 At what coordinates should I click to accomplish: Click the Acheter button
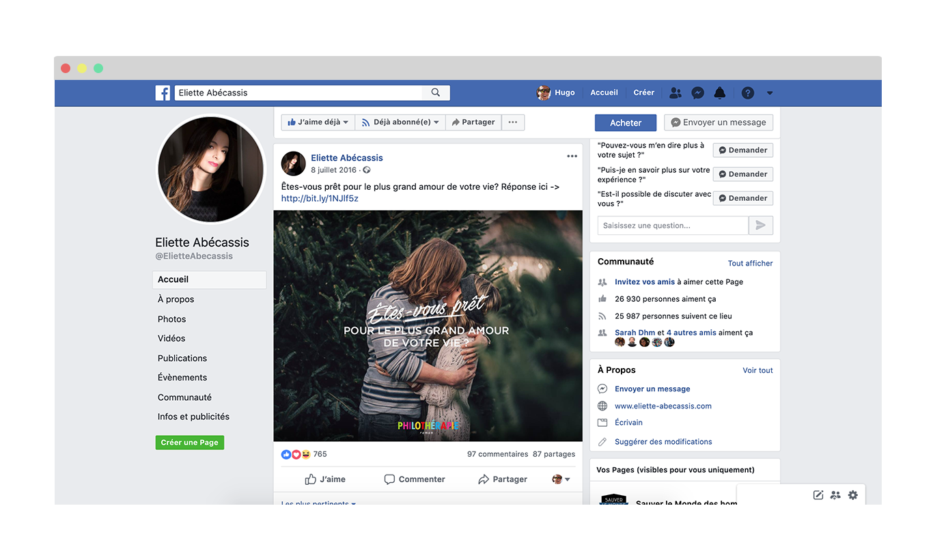pyautogui.click(x=626, y=123)
